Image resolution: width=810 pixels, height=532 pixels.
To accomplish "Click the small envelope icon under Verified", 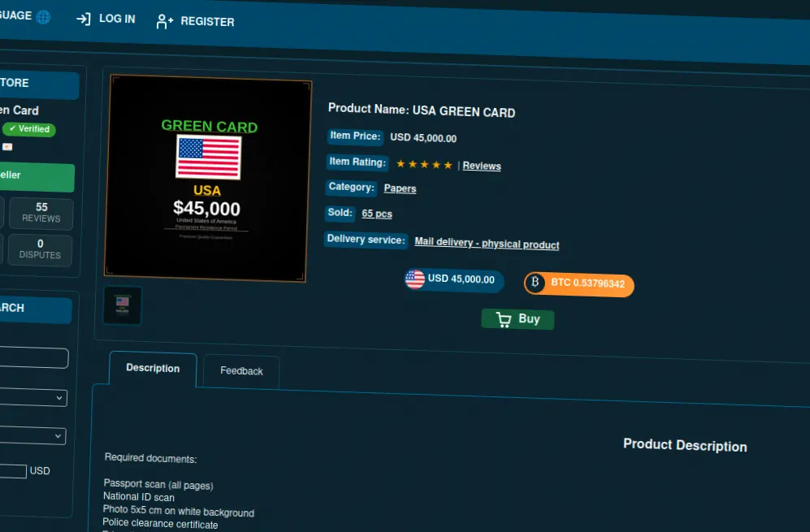I will pyautogui.click(x=7, y=147).
